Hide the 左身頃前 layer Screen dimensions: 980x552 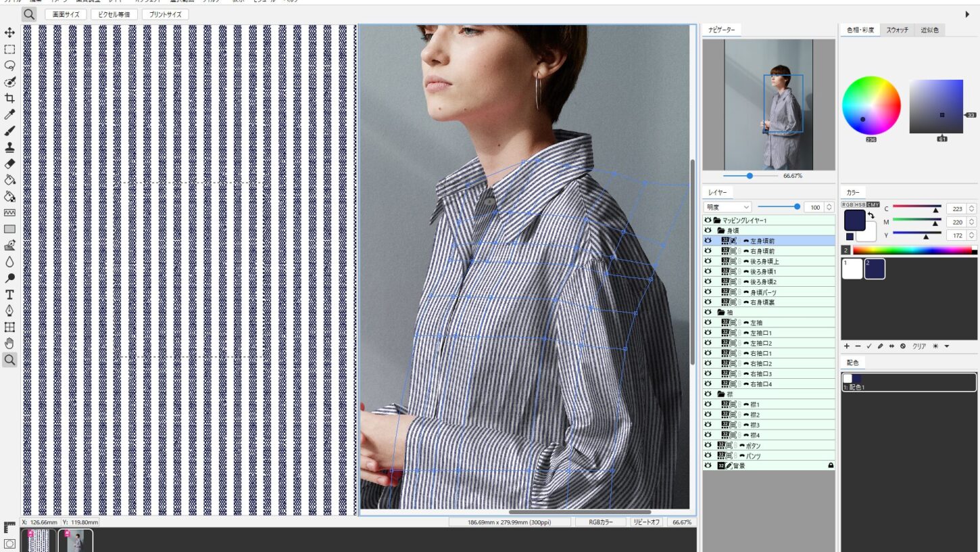[708, 241]
